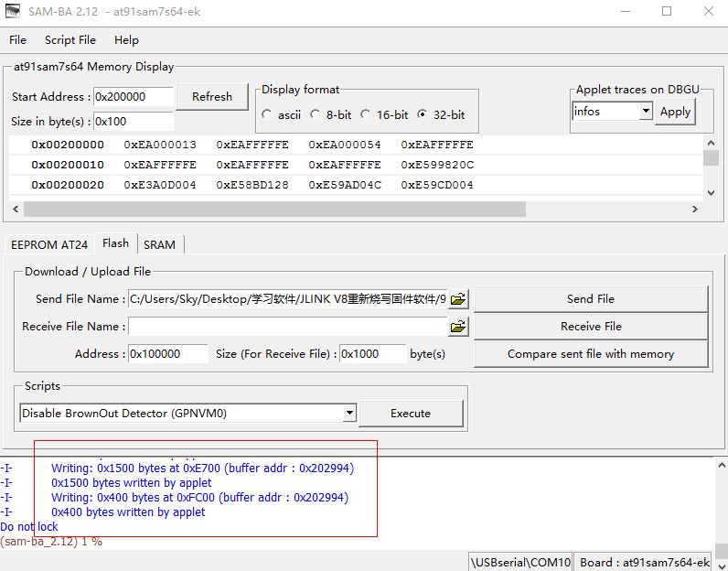This screenshot has width=728, height=571.
Task: Switch to the EEPROM AT24 tab
Action: [49, 245]
